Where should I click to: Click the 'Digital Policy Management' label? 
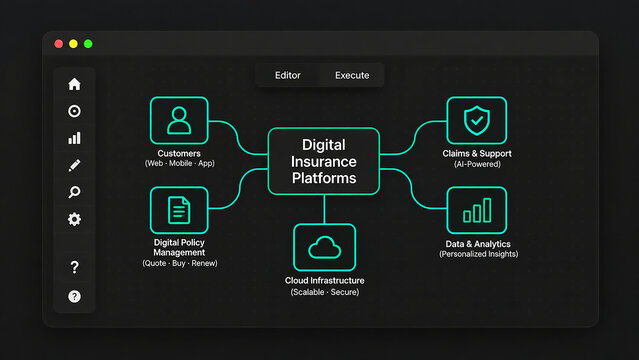pos(179,247)
